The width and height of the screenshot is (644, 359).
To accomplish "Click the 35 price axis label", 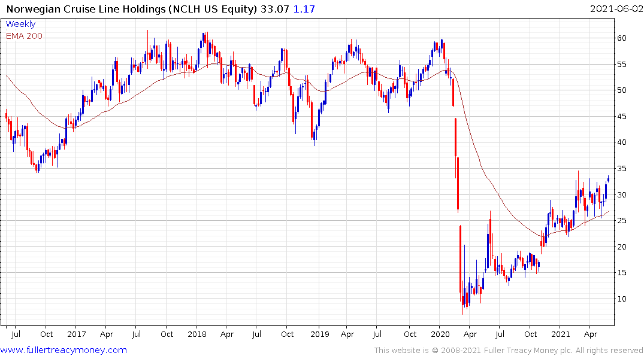I will (621, 169).
